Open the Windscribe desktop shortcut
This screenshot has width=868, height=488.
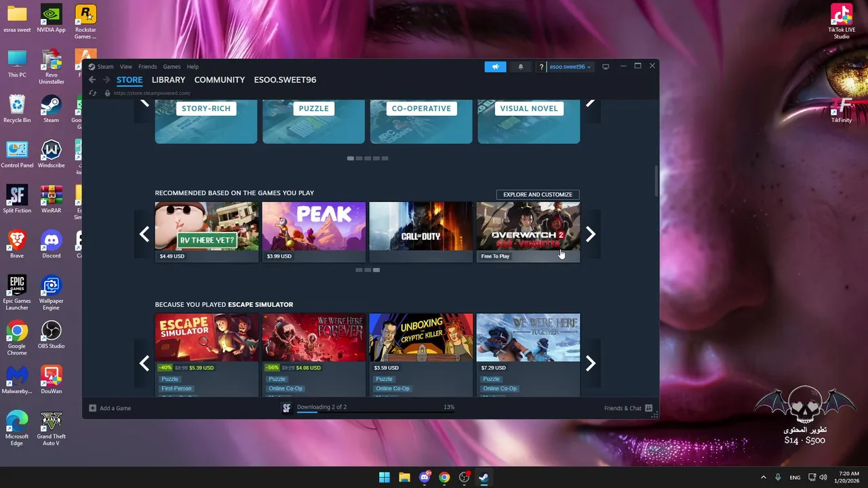pos(51,154)
